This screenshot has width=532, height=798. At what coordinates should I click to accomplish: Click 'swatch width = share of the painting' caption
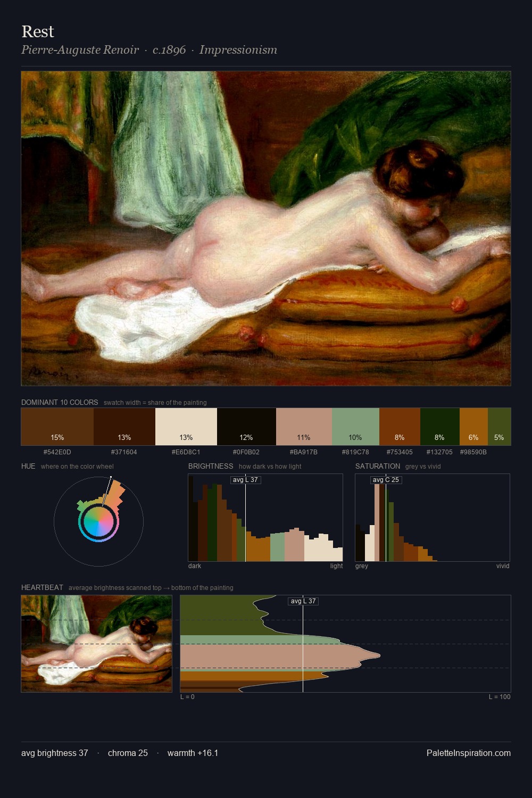[x=155, y=403]
